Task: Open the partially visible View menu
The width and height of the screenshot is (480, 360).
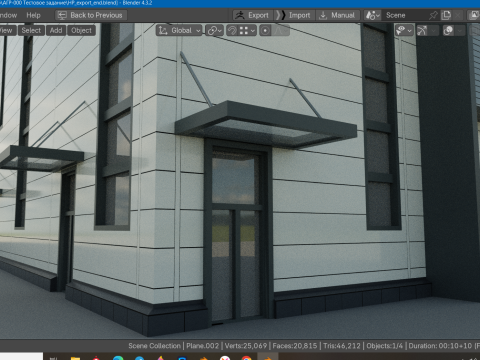Action: tap(7, 30)
